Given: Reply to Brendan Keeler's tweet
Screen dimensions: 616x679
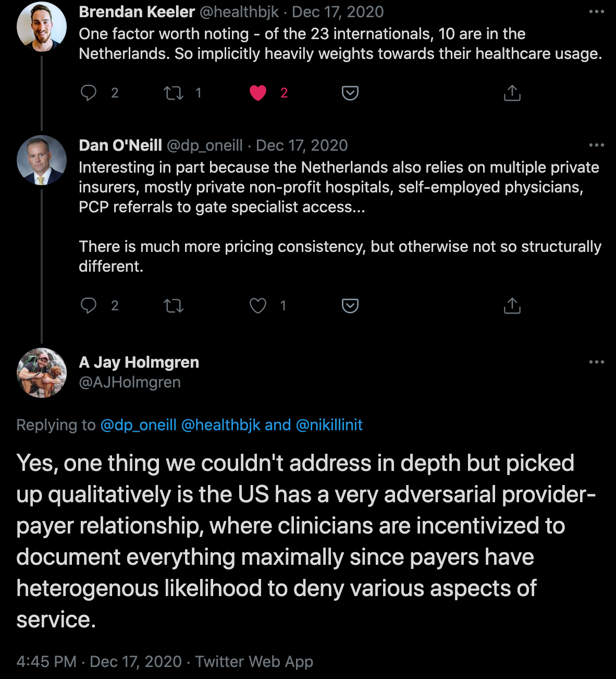Looking at the screenshot, I should point(89,93).
